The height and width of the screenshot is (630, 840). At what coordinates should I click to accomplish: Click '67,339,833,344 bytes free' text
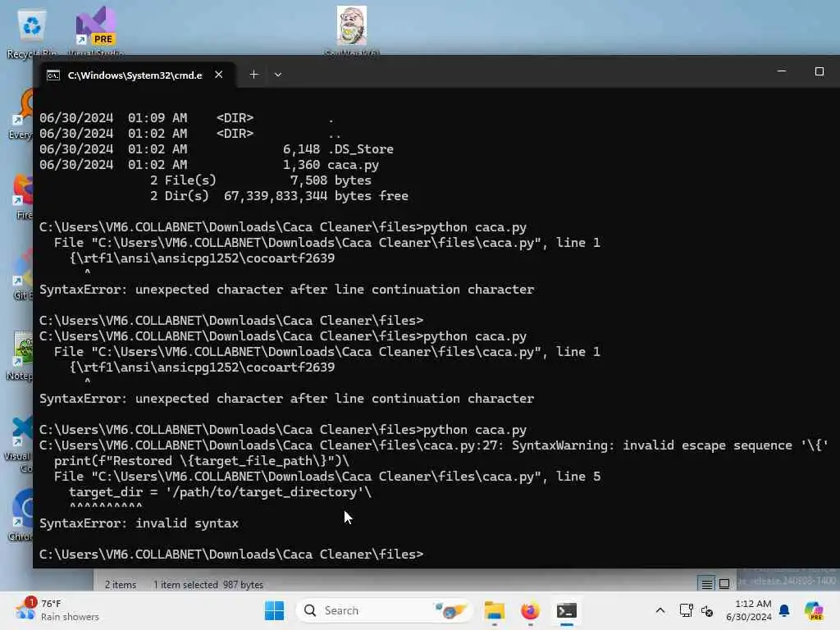tap(316, 196)
